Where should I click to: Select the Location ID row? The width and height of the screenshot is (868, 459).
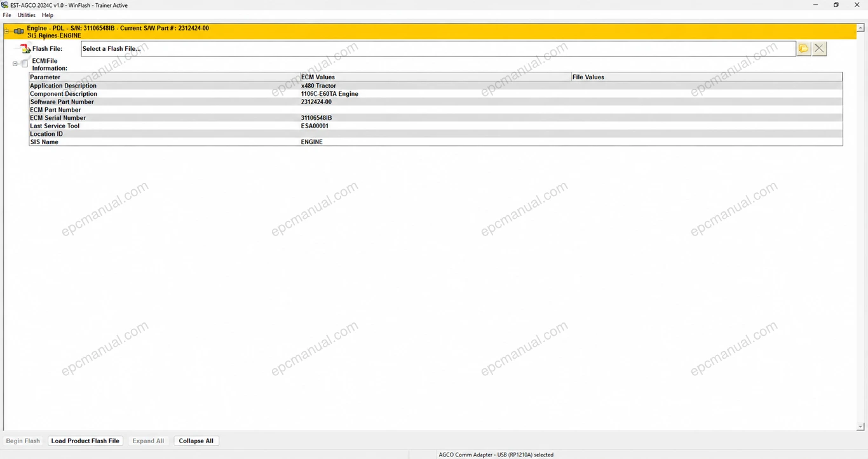click(x=436, y=134)
